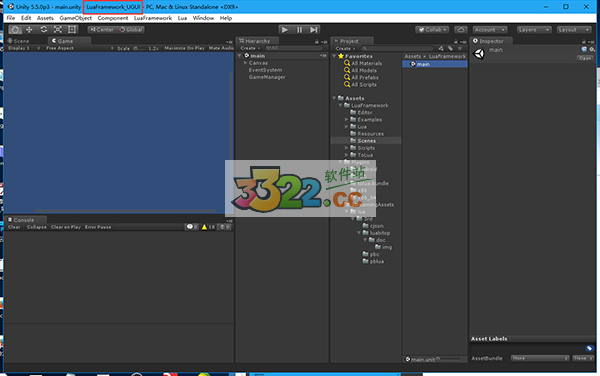Collapse the LuaFramework folder
Screen dimensions: 600x376
coord(341,105)
